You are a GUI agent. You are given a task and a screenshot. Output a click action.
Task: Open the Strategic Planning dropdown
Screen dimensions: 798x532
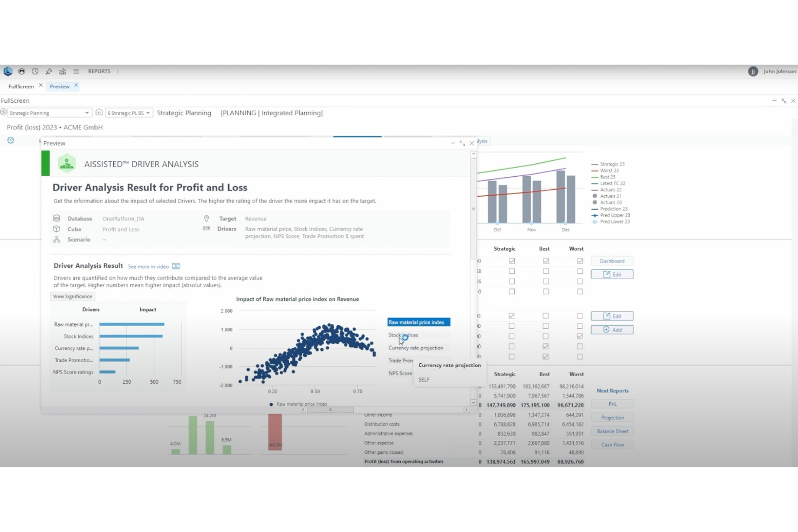tap(49, 113)
